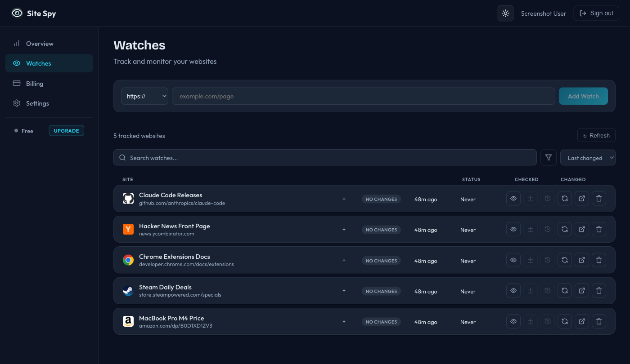Image resolution: width=630 pixels, height=364 pixels.
Task: Click UPGRADE on the Free plan badge
Action: [x=66, y=130]
